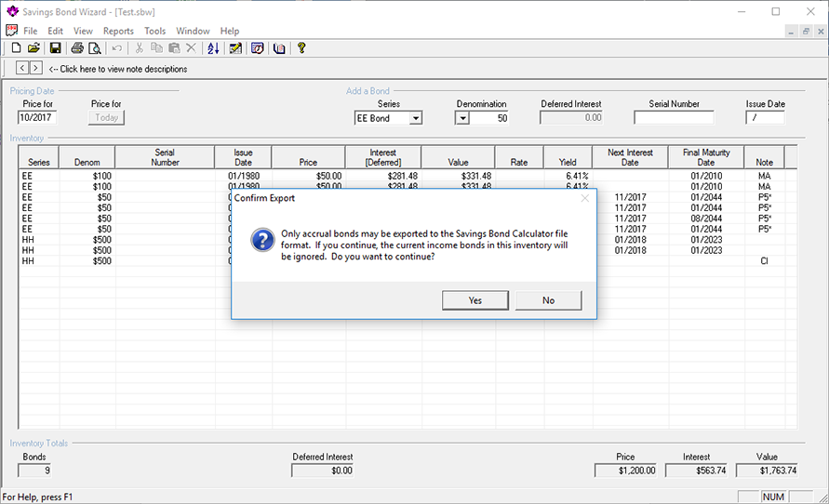Click the Copy toolbar icon
829x504 pixels.
pos(156,48)
